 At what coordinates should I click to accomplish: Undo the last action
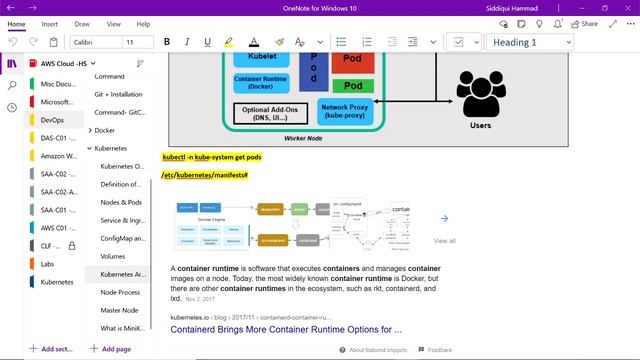tap(13, 42)
